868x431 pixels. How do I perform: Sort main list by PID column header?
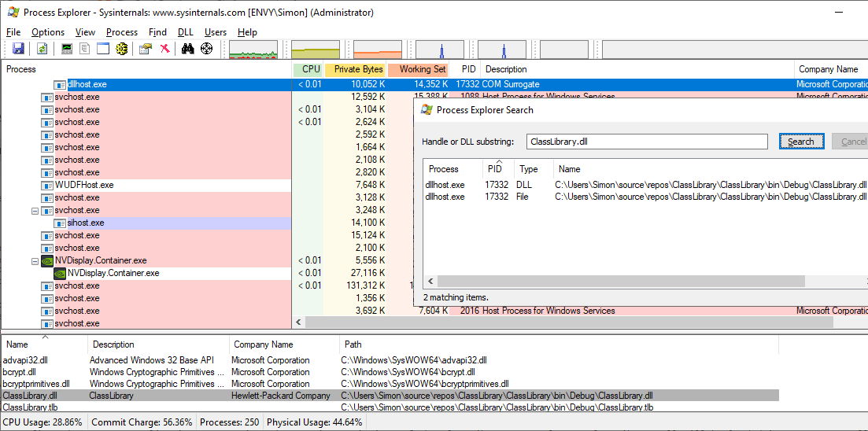coord(465,69)
